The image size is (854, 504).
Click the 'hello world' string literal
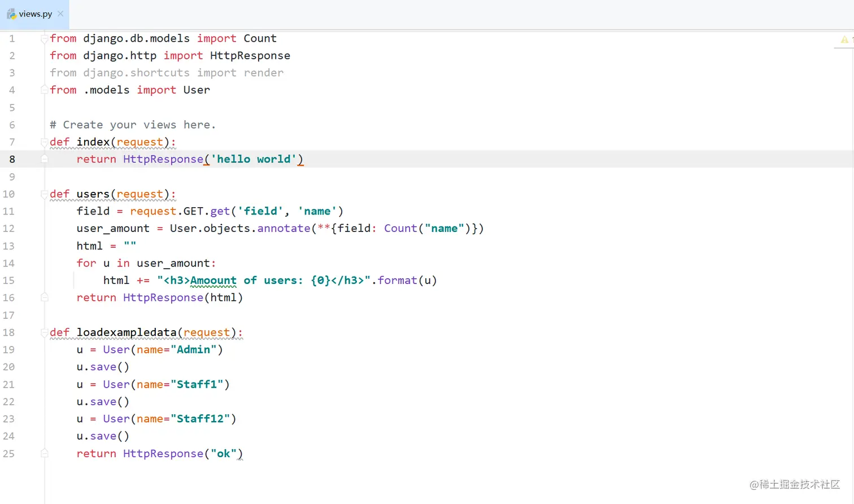(x=254, y=159)
